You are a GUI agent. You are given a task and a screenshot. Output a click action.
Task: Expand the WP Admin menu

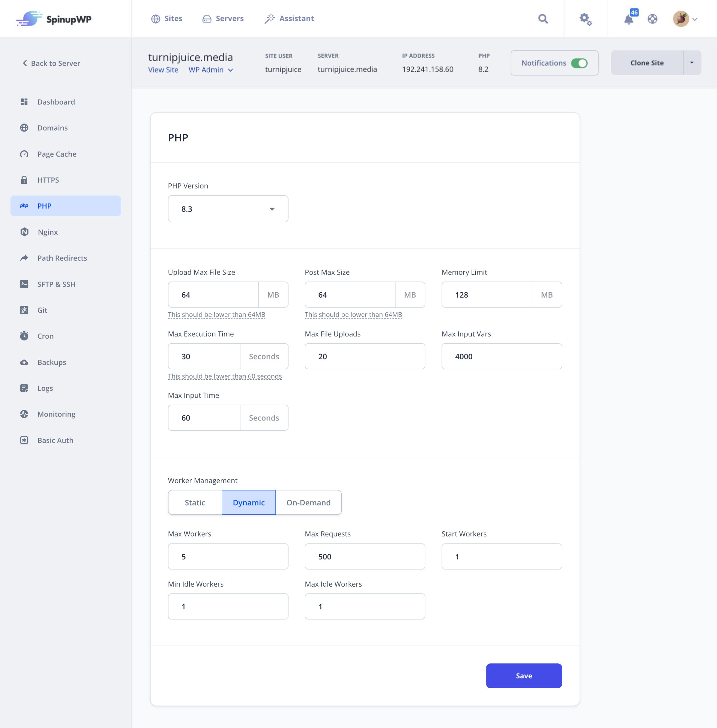tap(211, 70)
